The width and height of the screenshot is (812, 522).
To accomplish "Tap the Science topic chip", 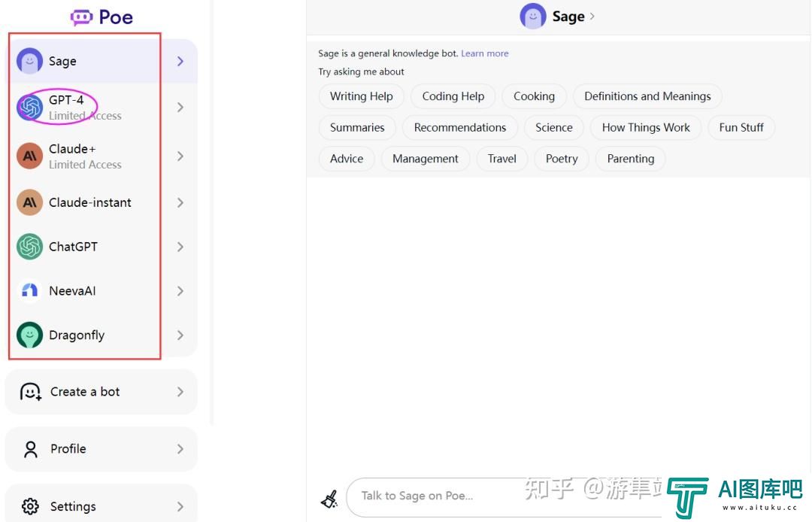I will tap(553, 127).
